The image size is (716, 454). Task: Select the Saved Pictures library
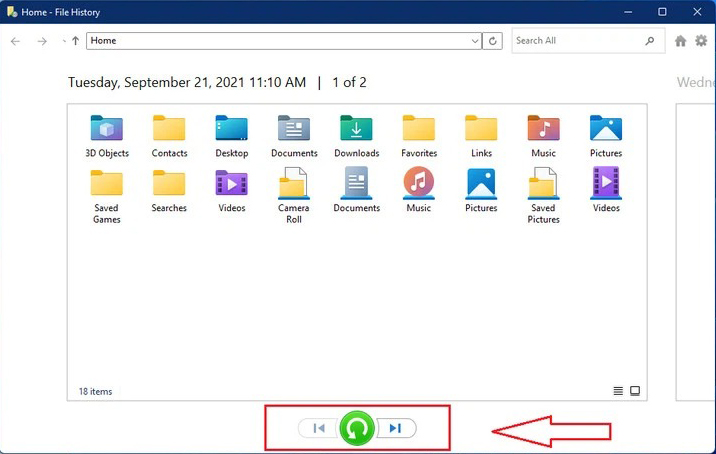543,196
